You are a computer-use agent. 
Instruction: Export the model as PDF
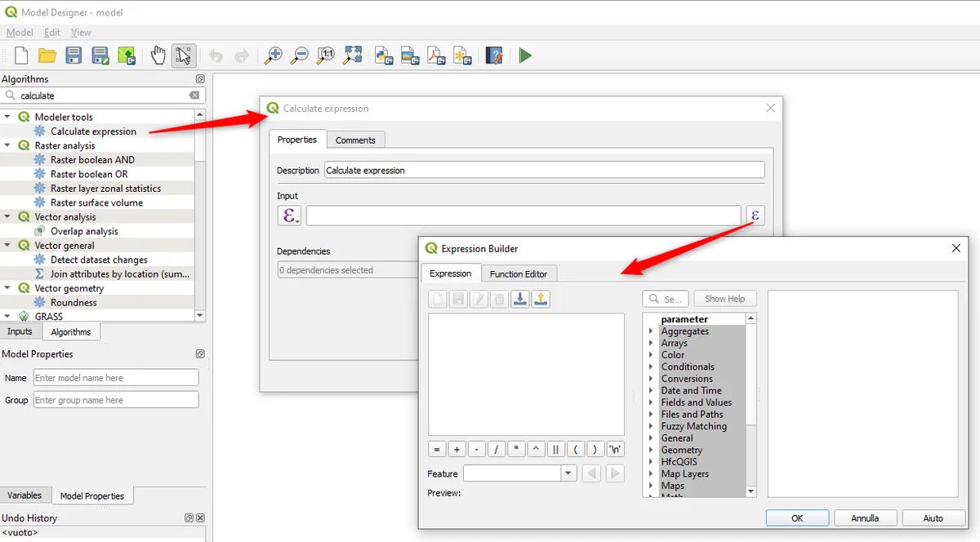pos(436,56)
